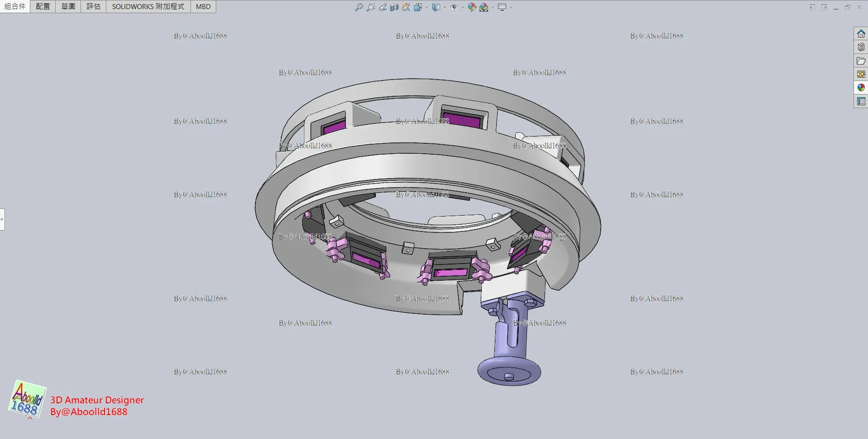
Task: Open the View Palette task pane icon
Action: pos(861,74)
